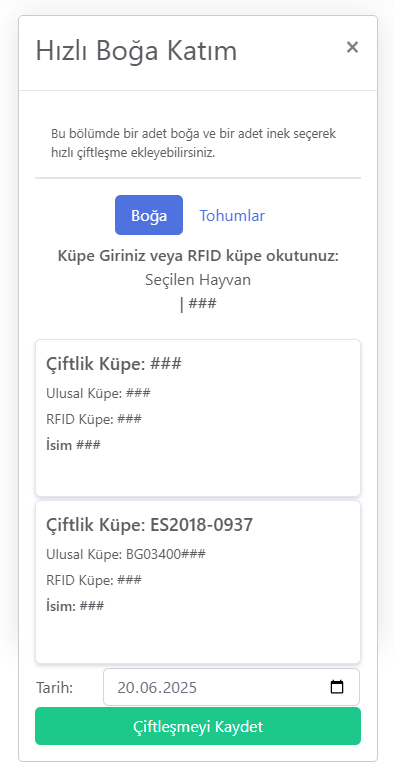Screen dimensions: 394x771
Task: Click Ulusal Küpe: ### in first card
Action: pyautogui.click(x=98, y=393)
